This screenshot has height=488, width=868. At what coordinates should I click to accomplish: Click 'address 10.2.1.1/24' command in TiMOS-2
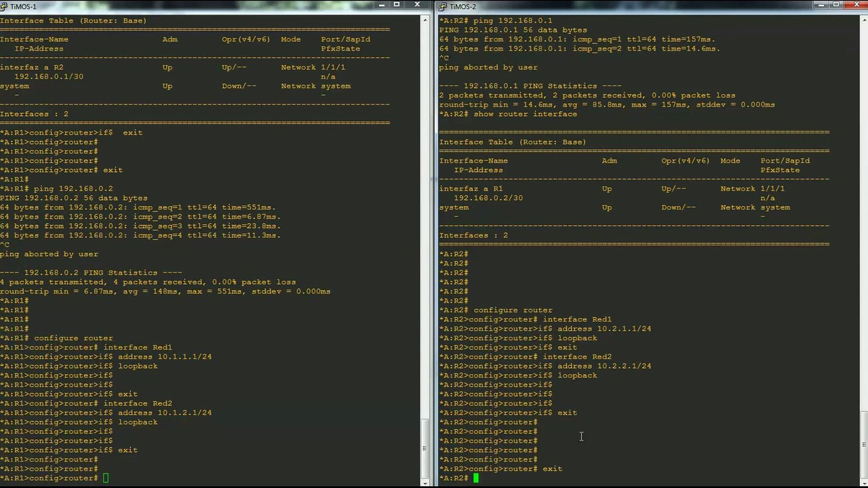[x=604, y=329]
